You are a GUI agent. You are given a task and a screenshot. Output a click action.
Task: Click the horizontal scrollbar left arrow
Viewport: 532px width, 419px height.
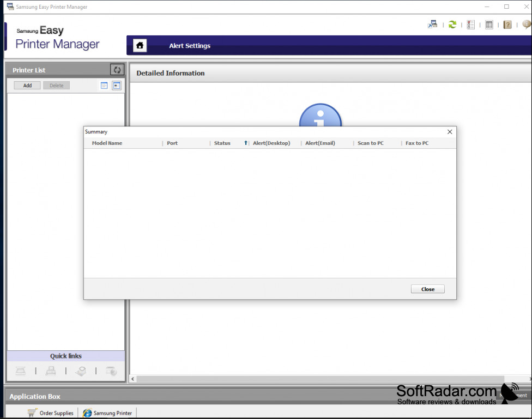coord(132,379)
